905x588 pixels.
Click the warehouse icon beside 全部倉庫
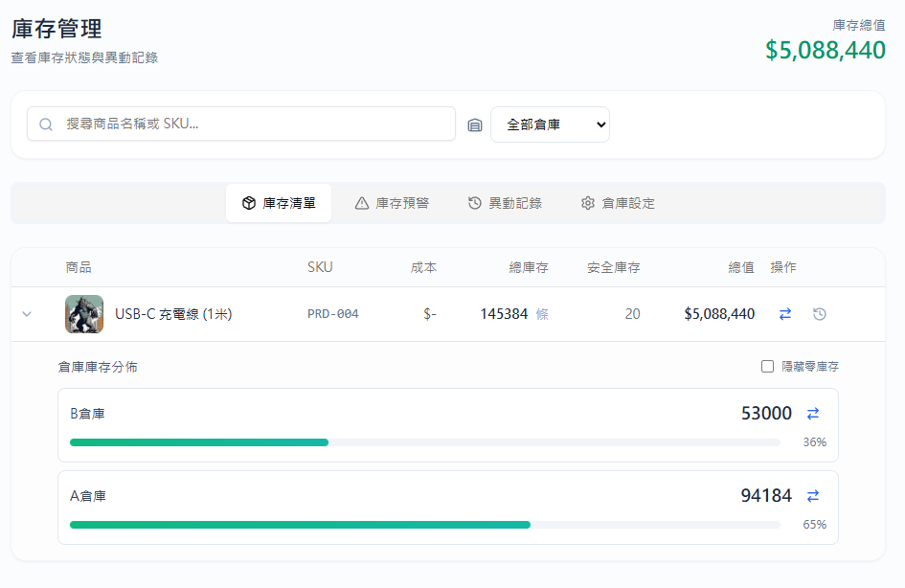click(x=475, y=124)
